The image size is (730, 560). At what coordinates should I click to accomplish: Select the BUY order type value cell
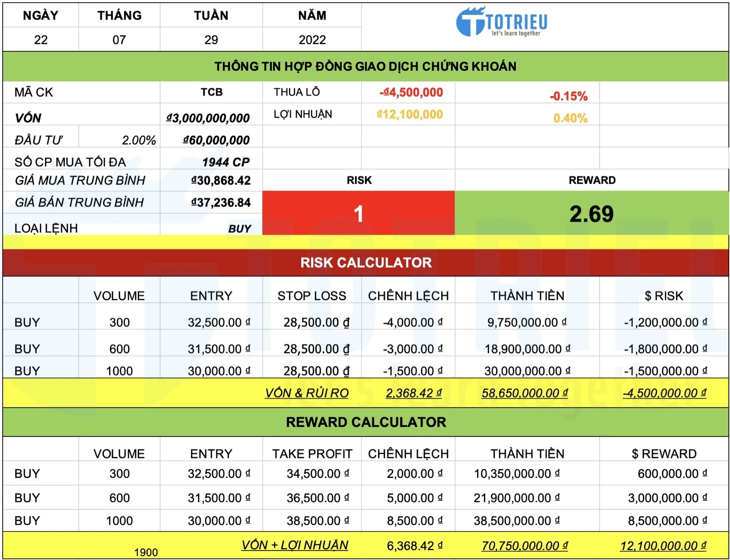point(239,229)
